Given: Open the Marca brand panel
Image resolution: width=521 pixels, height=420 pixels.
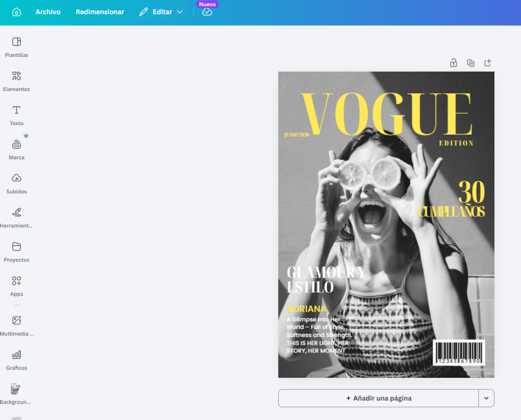Looking at the screenshot, I should point(16,149).
